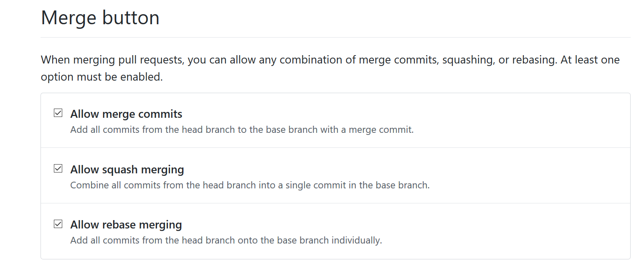Re-enable the Allow merge commits setting
Viewport: 644px width, 274px height.
tap(58, 113)
